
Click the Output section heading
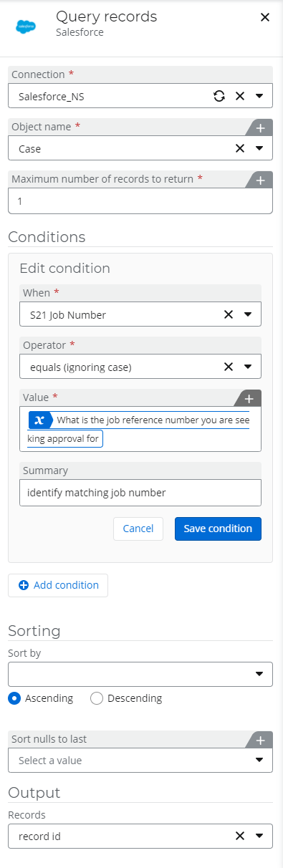tap(34, 793)
